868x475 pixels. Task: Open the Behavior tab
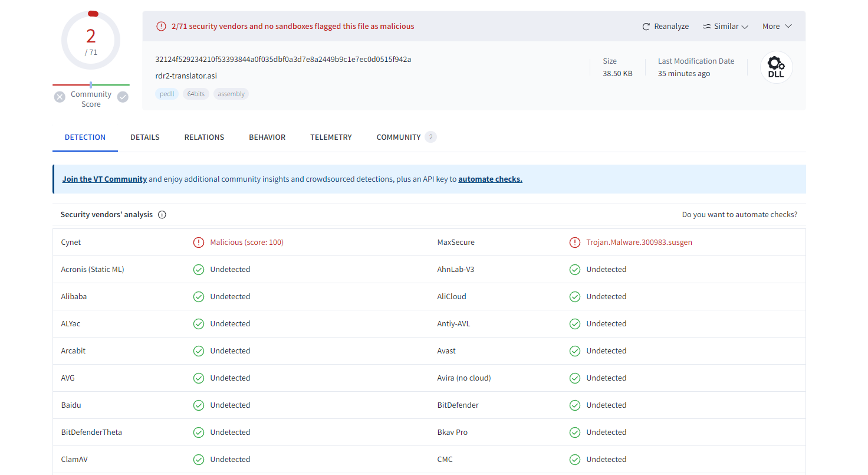point(267,137)
